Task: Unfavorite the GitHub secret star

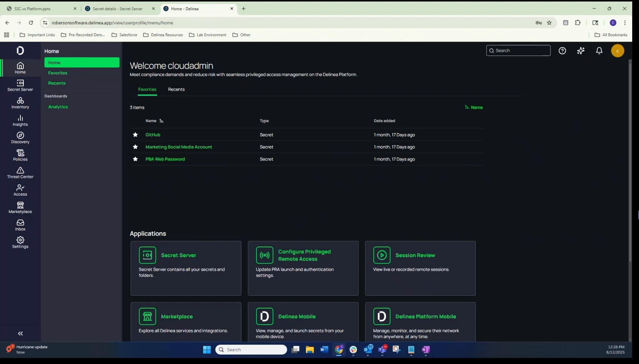Action: pos(135,135)
